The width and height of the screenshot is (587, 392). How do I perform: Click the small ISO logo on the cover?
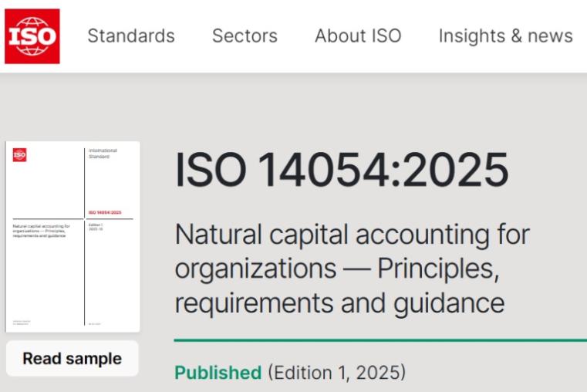click(20, 154)
